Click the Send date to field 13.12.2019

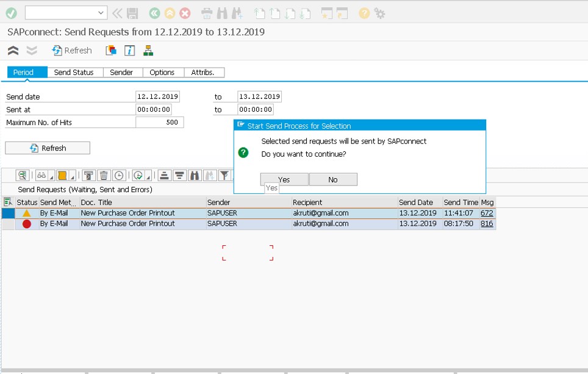(259, 96)
